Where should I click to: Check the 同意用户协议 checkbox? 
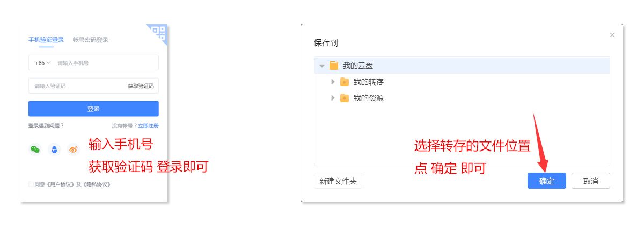[x=31, y=184]
